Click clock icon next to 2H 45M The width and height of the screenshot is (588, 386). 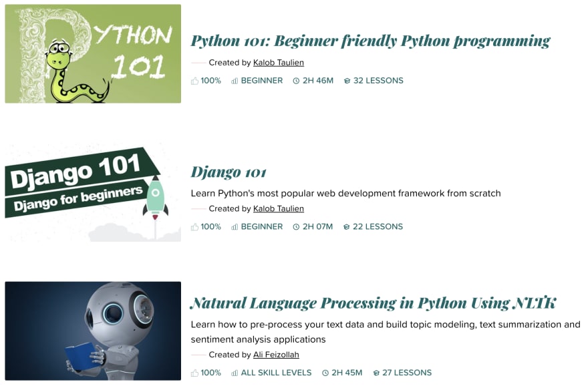click(x=325, y=373)
